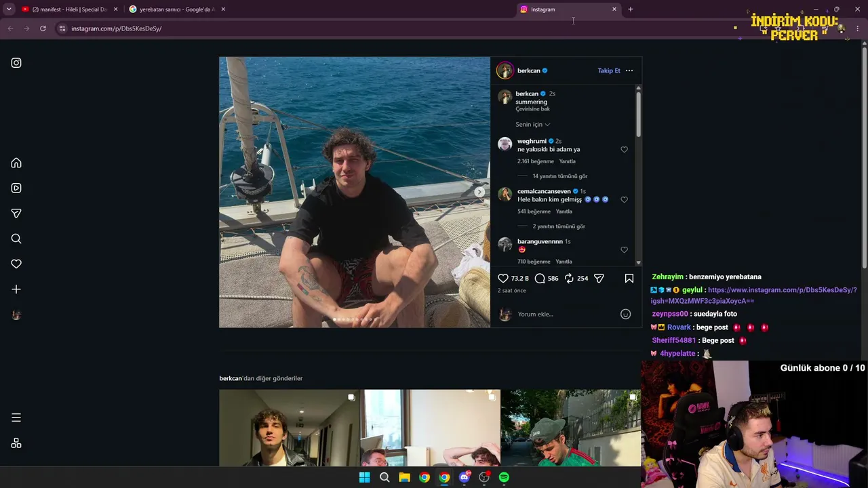Repost the berkcan post
The width and height of the screenshot is (868, 488).
click(569, 278)
